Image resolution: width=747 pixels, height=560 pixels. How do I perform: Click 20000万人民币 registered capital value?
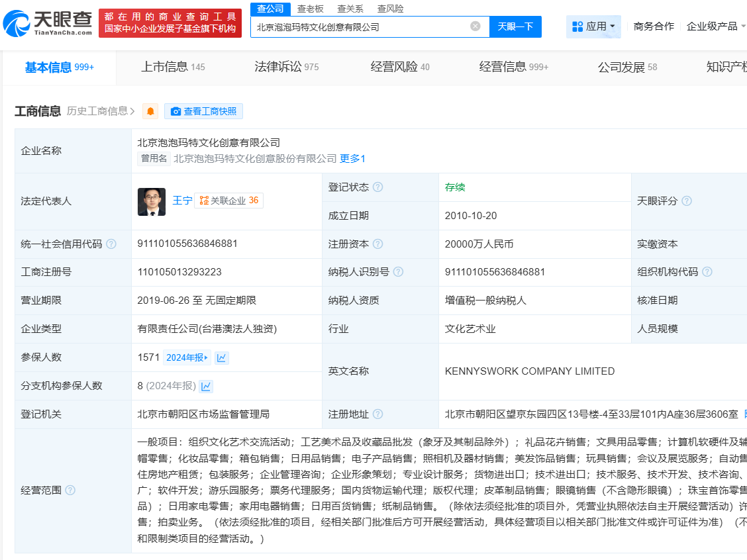(x=479, y=244)
